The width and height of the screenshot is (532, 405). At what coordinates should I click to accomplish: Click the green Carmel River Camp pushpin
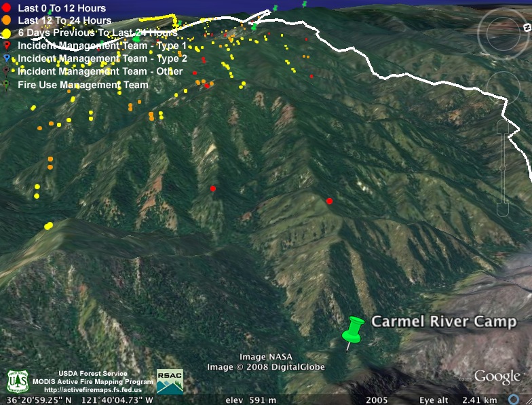pyautogui.click(x=352, y=330)
